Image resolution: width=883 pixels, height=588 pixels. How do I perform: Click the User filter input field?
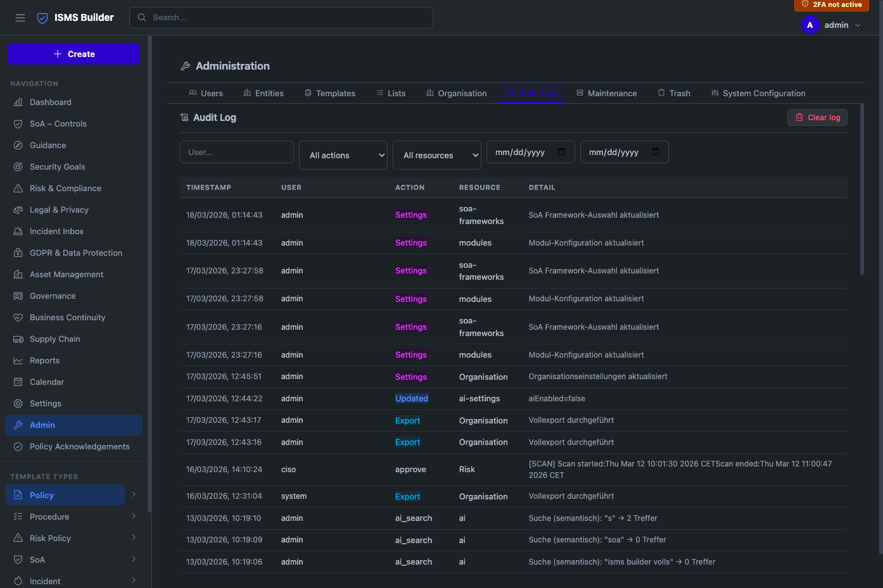pos(237,152)
